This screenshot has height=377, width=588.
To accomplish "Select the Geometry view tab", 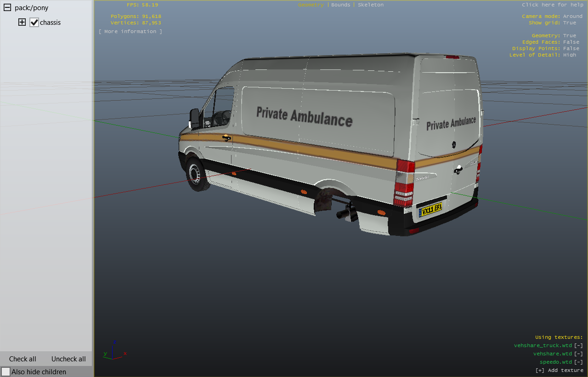I will tap(311, 5).
